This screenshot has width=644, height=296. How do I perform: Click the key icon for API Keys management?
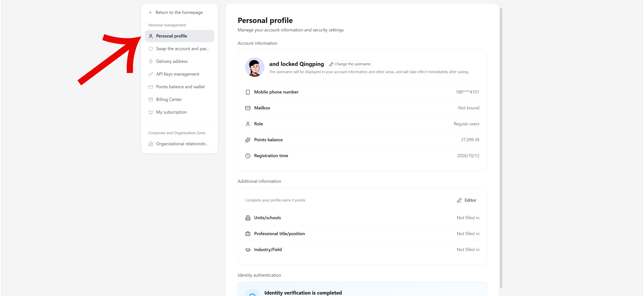(x=151, y=74)
